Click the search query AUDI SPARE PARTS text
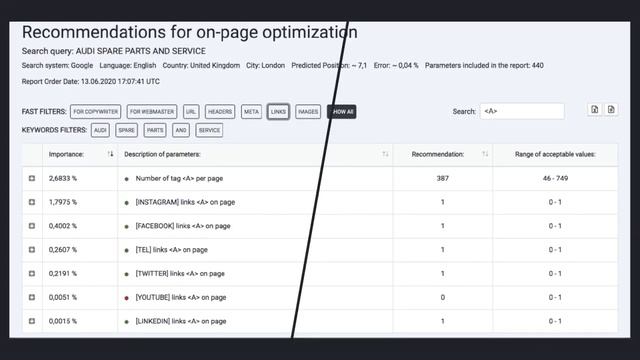Image resolution: width=640 pixels, height=360 pixels. click(113, 51)
